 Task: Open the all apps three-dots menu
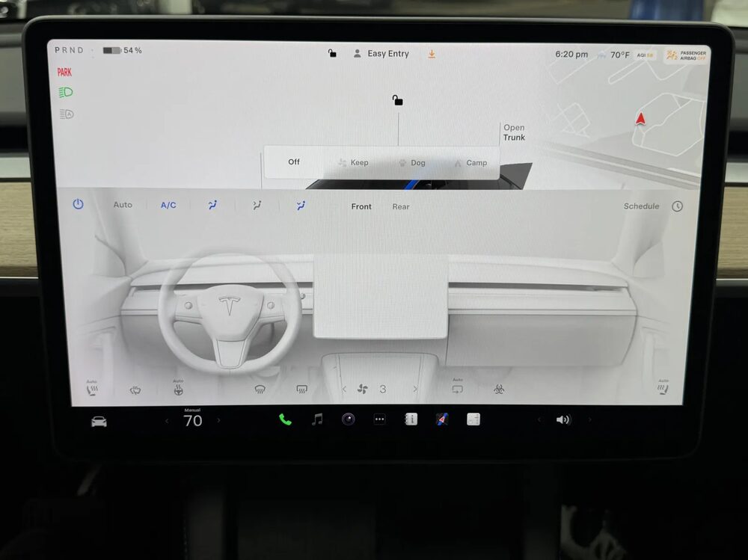point(379,419)
